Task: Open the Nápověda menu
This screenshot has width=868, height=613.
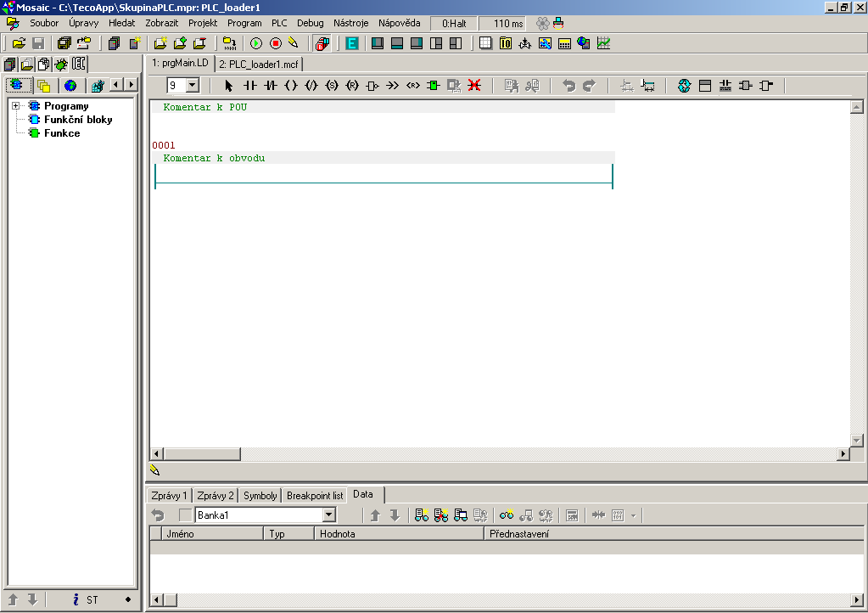Action: (x=399, y=23)
